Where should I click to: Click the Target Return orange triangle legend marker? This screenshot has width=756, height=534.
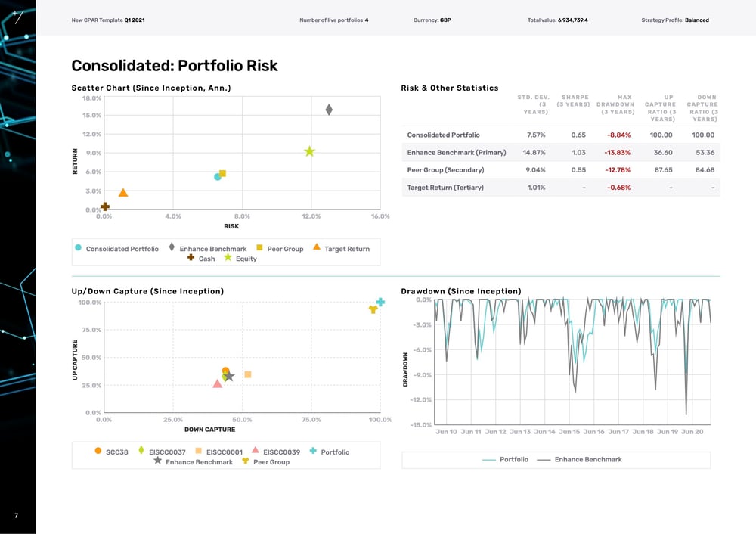point(317,247)
